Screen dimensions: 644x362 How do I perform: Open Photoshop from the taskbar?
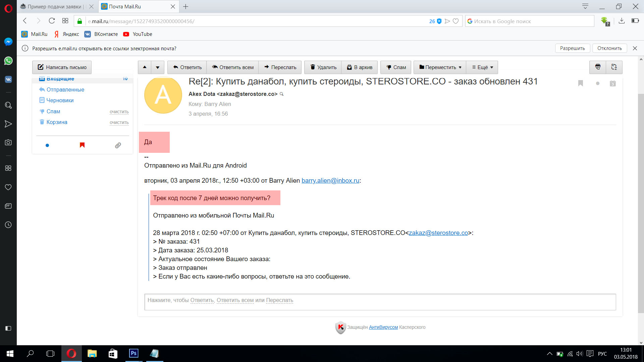click(133, 353)
